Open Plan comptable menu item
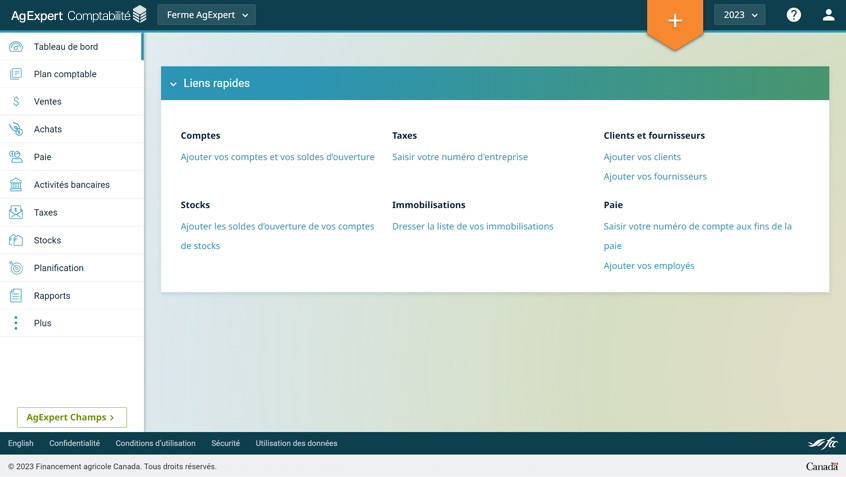Image resolution: width=846 pixels, height=477 pixels. point(72,74)
